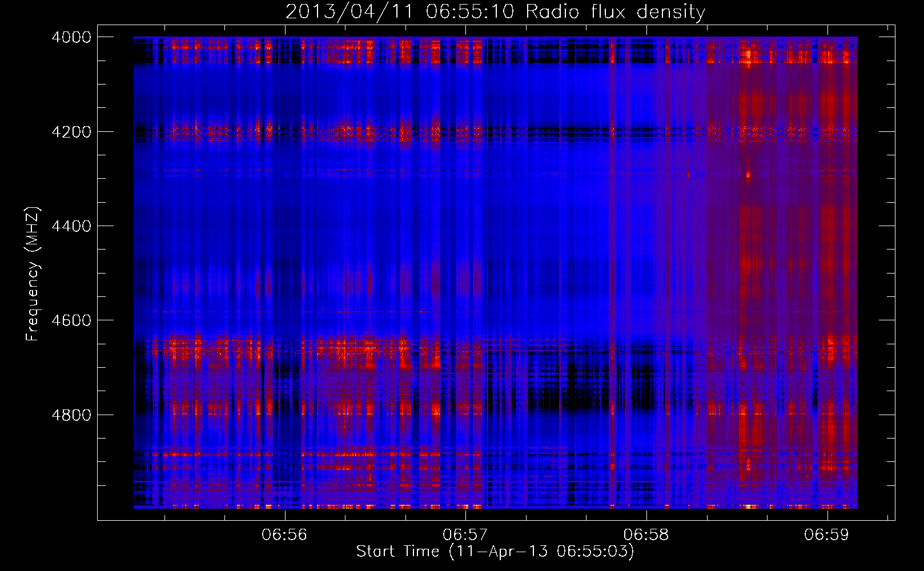Viewport: 924px width, 571px height.
Task: Click the 06:57 time axis label
Action: point(465,535)
